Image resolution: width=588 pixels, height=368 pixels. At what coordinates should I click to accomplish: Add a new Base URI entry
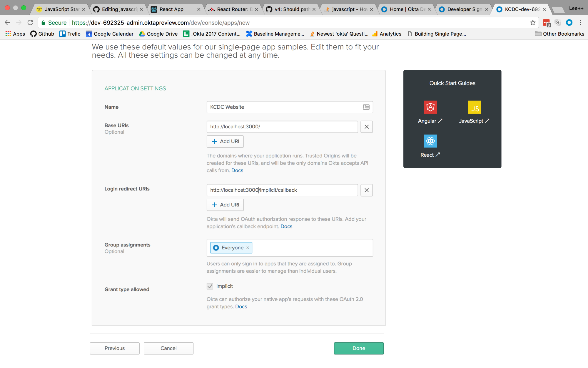click(225, 141)
